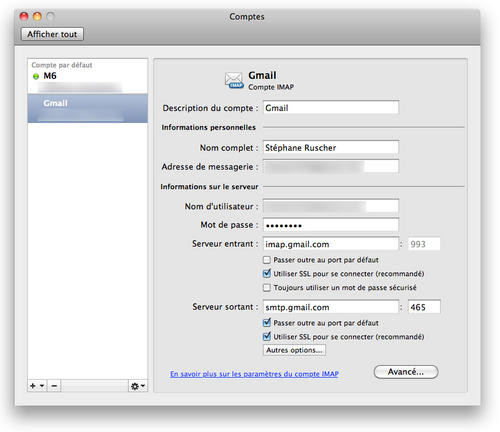Click the outgoing port 465 field
Viewport: 500px width, 432px height.
pyautogui.click(x=424, y=307)
